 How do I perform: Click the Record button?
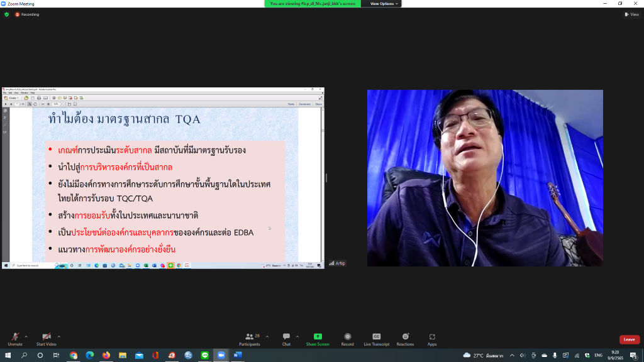pos(347,339)
